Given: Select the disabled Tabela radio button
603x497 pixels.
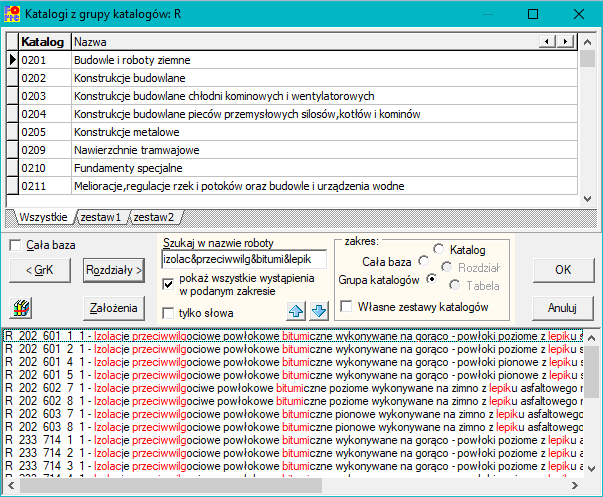Looking at the screenshot, I should point(455,285).
